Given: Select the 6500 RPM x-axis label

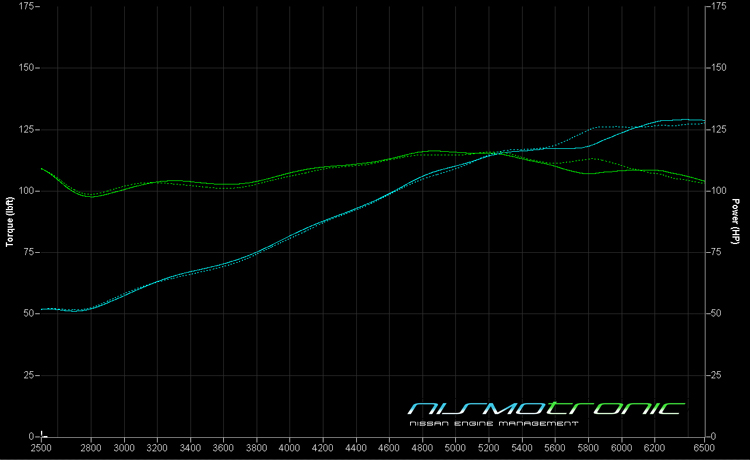Looking at the screenshot, I should tap(705, 449).
